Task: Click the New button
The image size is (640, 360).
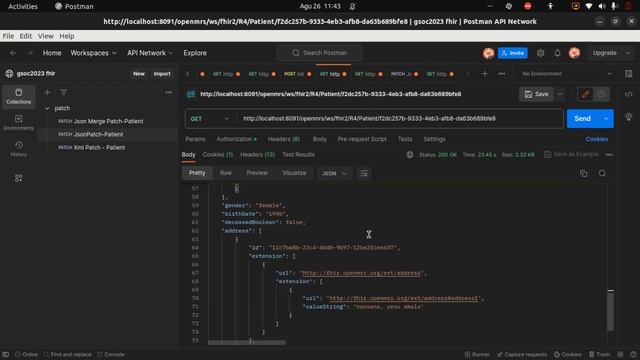Action: [x=139, y=74]
